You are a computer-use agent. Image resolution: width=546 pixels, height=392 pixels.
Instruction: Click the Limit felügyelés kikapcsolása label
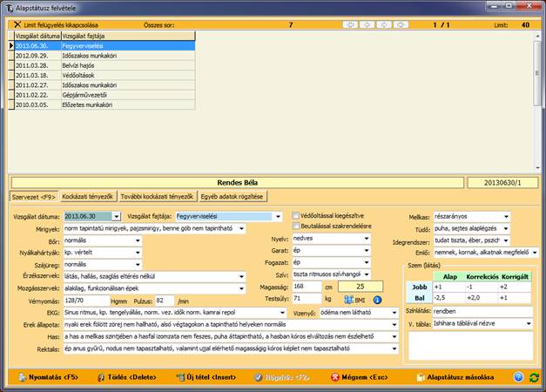click(x=61, y=24)
